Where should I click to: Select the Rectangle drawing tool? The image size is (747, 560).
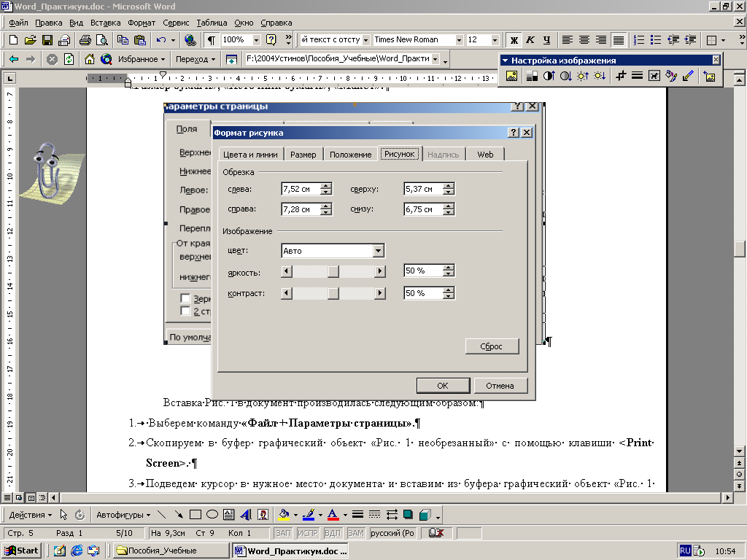(196, 515)
